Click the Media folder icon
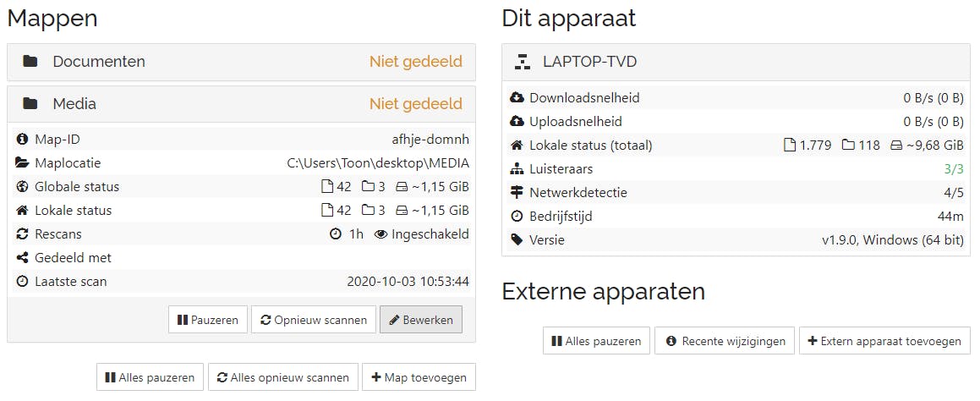This screenshot has height=401, width=980. point(30,104)
